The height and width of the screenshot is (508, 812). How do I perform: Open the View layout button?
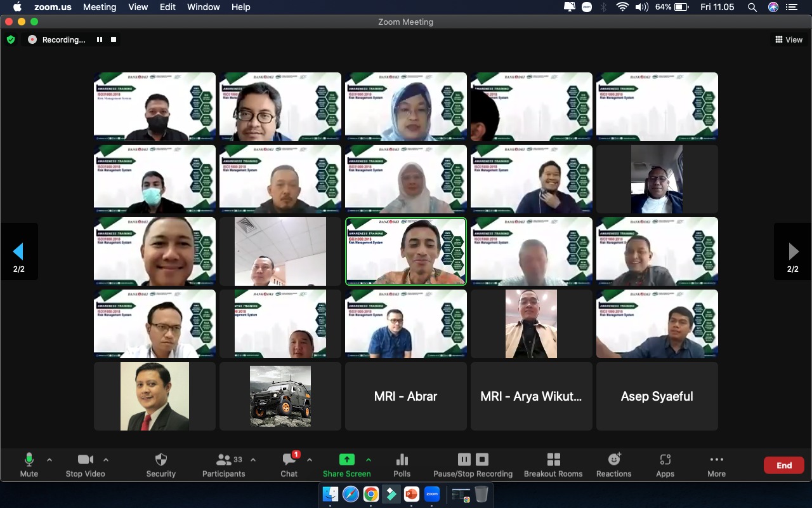click(789, 39)
